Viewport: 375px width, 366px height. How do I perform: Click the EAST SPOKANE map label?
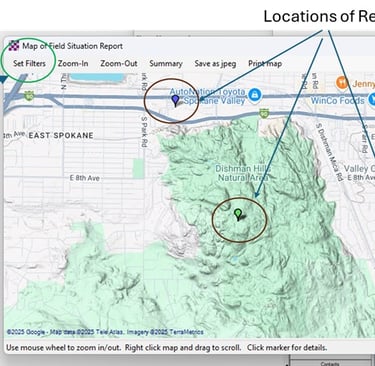tap(61, 136)
